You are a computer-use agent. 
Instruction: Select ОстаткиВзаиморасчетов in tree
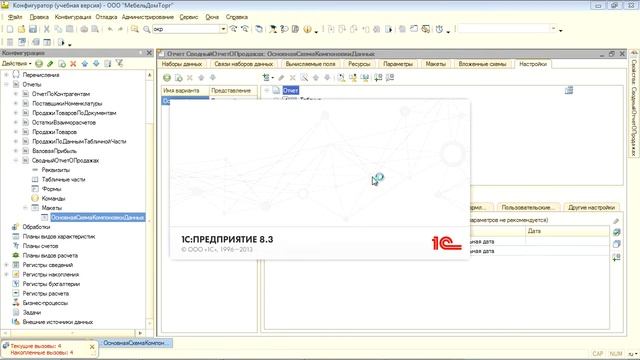click(64, 122)
